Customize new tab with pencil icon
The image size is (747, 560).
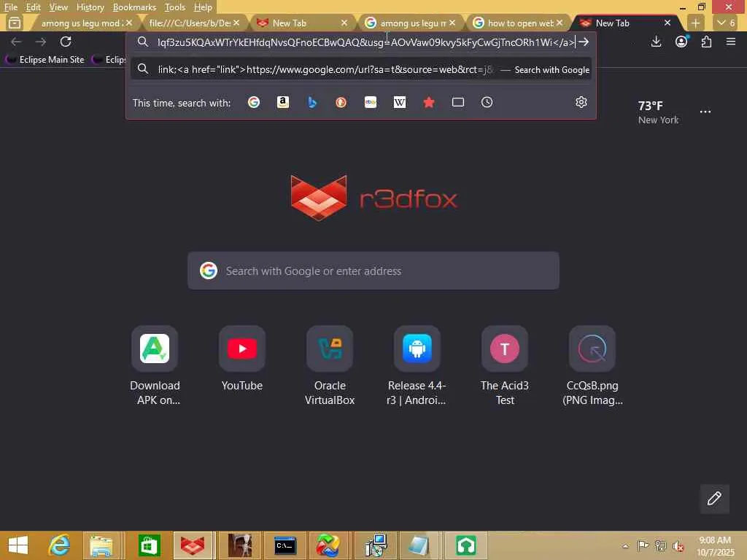point(714,499)
